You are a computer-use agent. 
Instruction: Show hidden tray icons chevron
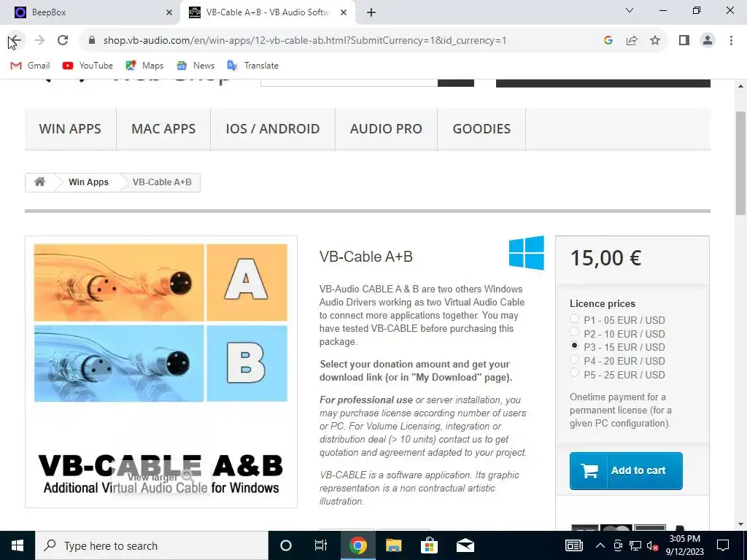[x=600, y=545]
